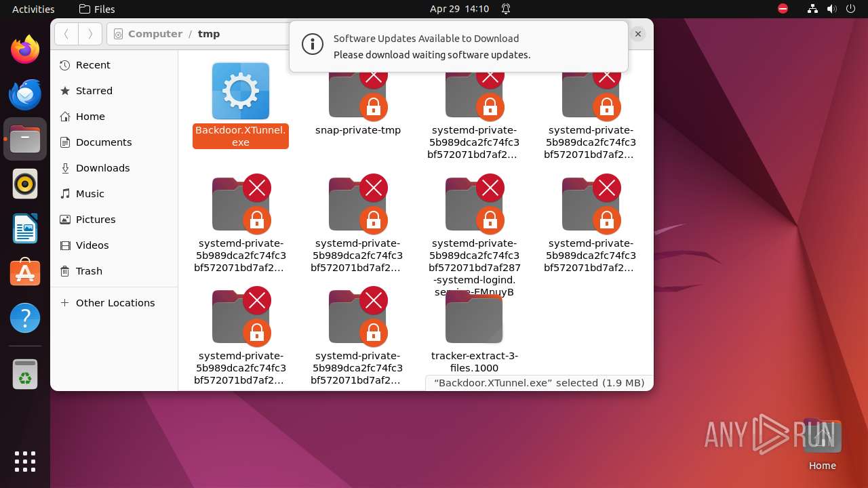Click the tracker-extract-3-files.1000 name label
Screen dimensions: 868x488
pyautogui.click(x=475, y=362)
